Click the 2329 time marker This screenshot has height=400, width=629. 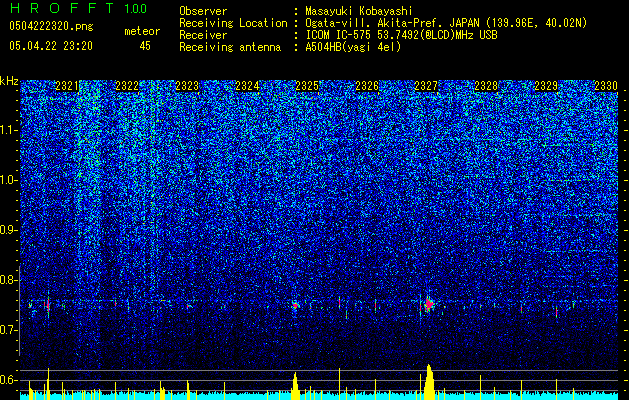(546, 86)
